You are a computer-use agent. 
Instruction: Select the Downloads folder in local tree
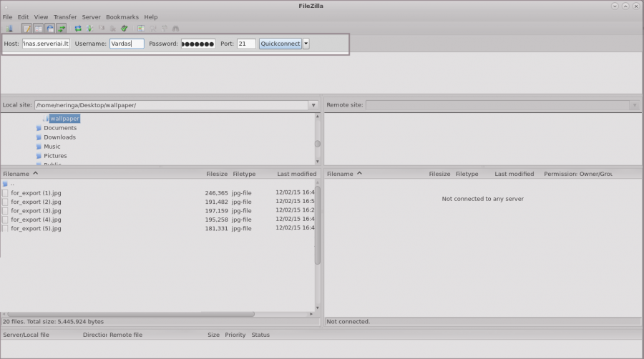pos(59,137)
